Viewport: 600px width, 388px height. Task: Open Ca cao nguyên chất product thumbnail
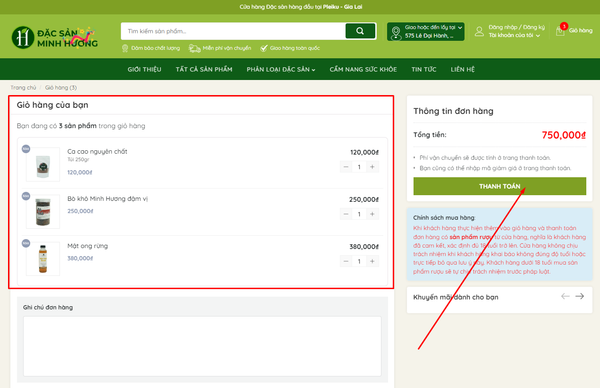[x=43, y=165]
